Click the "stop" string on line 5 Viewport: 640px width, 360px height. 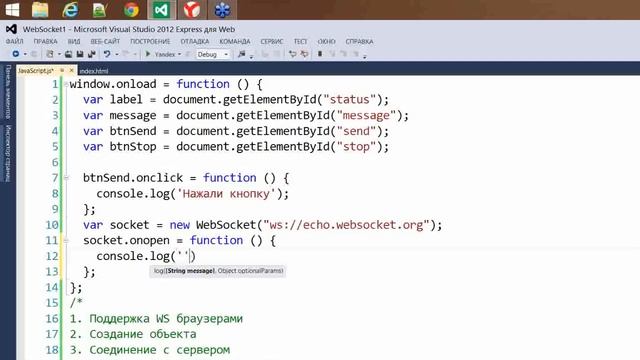pyautogui.click(x=356, y=147)
